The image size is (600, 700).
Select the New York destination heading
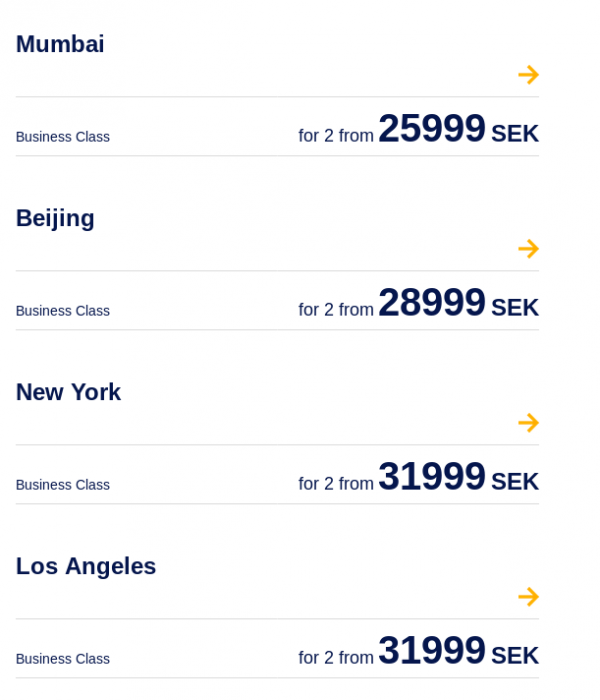(68, 392)
